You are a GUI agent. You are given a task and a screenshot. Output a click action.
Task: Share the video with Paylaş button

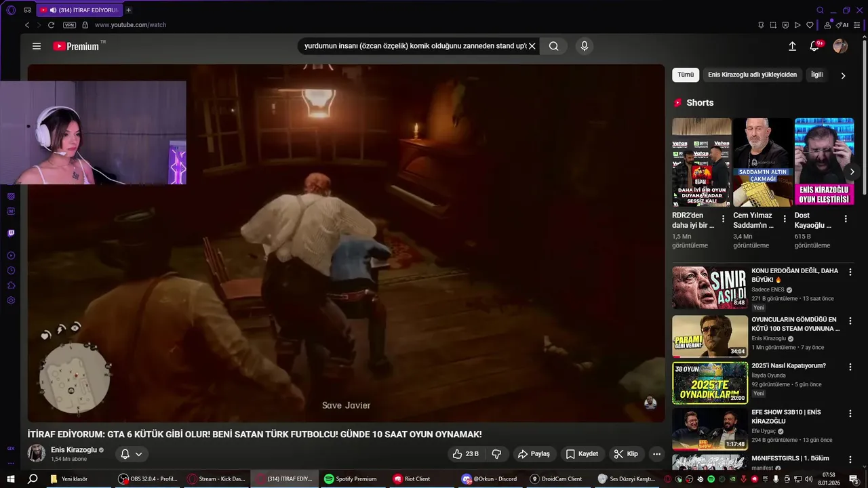pyautogui.click(x=534, y=454)
